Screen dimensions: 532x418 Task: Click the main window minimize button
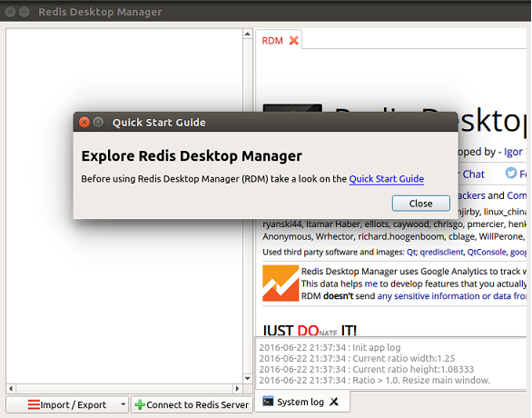(25, 12)
